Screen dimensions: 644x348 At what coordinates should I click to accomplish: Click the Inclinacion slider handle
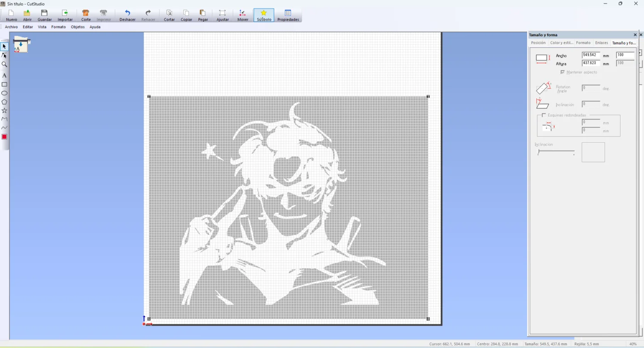[539, 152]
